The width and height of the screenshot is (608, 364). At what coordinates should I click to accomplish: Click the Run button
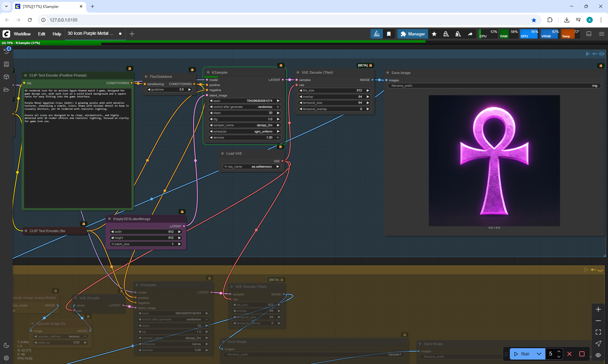click(522, 354)
